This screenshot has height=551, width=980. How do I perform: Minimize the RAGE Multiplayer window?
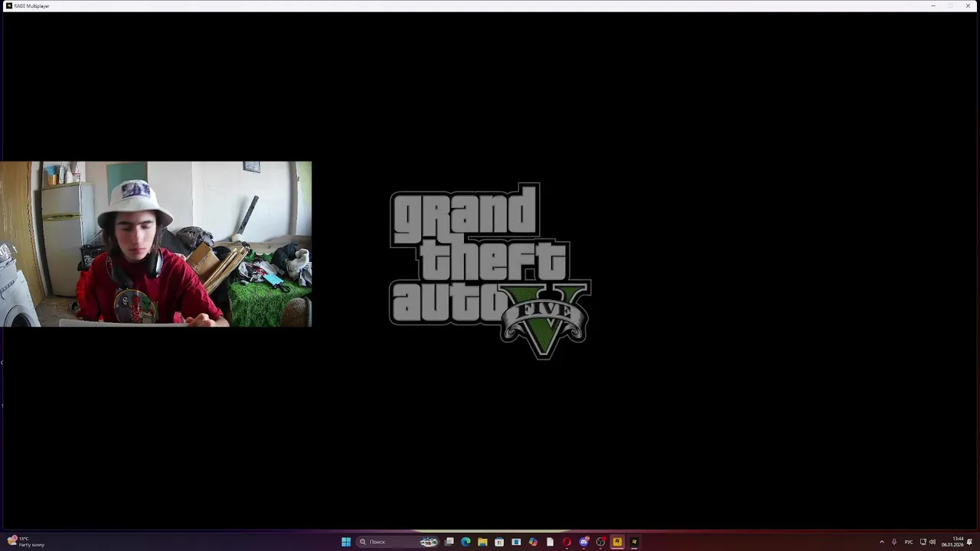(x=933, y=5)
